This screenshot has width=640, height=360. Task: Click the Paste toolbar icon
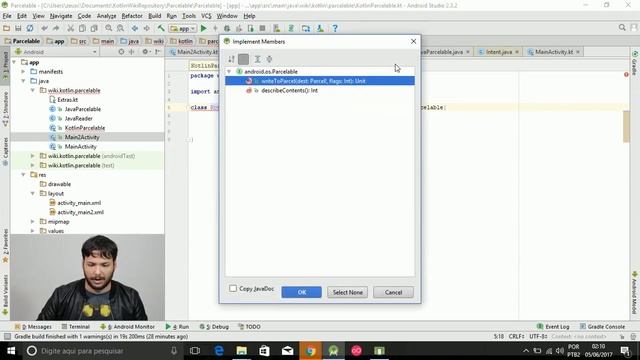(x=94, y=28)
